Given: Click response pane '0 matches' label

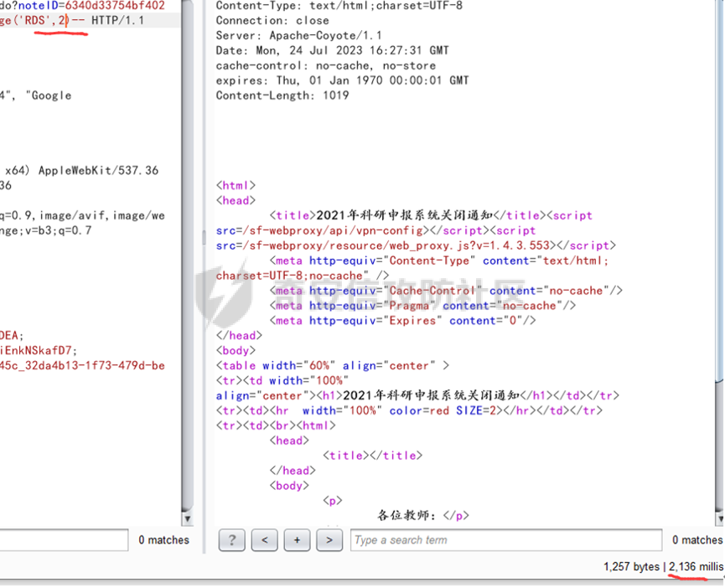Looking at the screenshot, I should [697, 540].
